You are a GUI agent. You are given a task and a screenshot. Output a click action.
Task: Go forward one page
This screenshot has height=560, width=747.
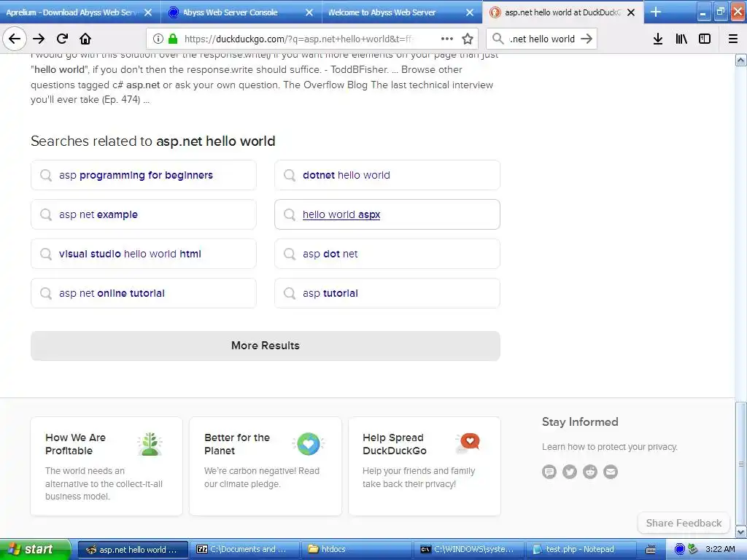click(39, 39)
